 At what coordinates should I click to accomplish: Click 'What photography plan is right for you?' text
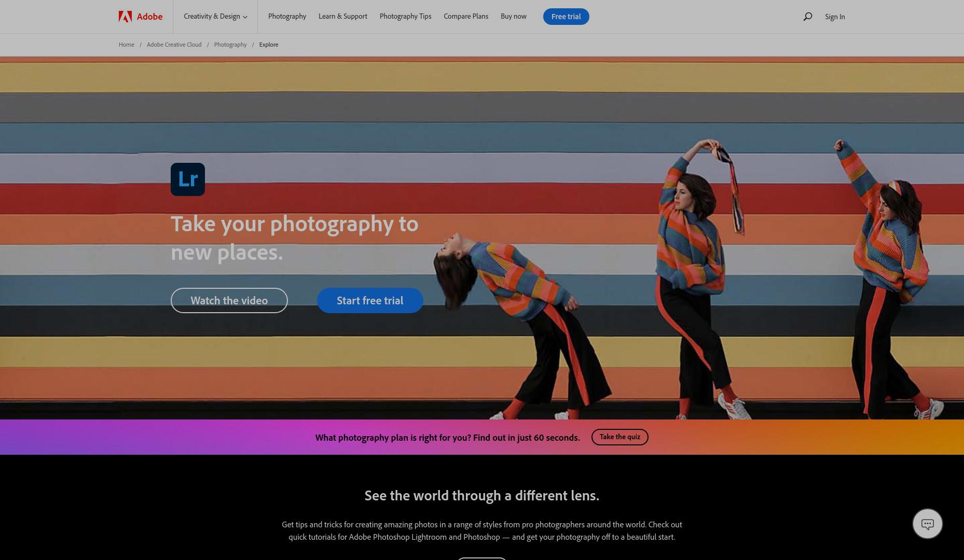[x=393, y=438]
